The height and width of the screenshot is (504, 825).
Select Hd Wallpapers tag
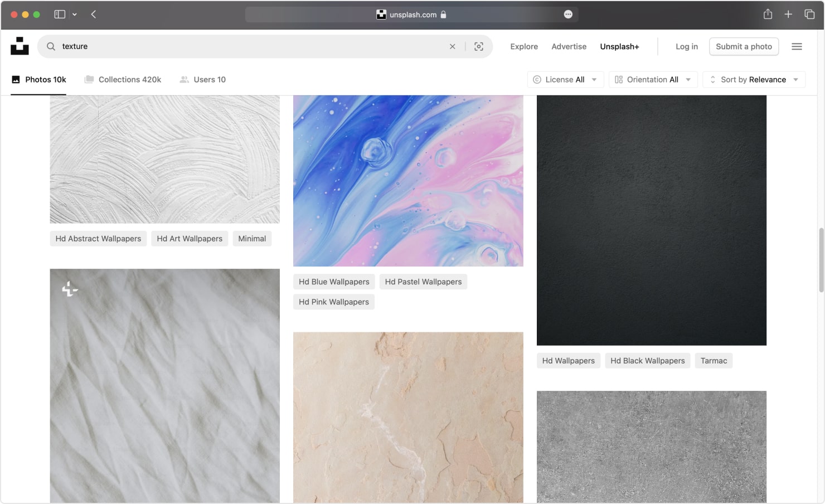[x=568, y=361]
